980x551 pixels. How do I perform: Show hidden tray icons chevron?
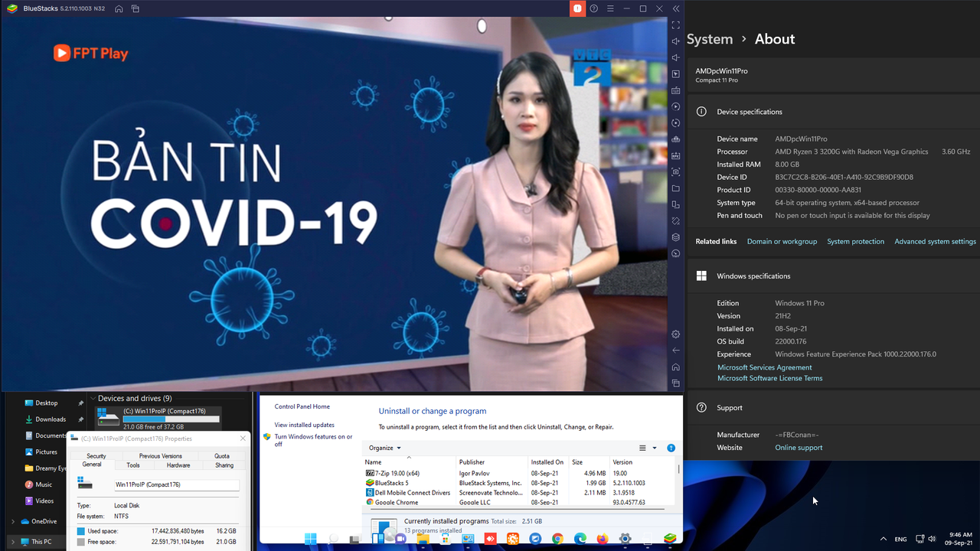coord(884,539)
